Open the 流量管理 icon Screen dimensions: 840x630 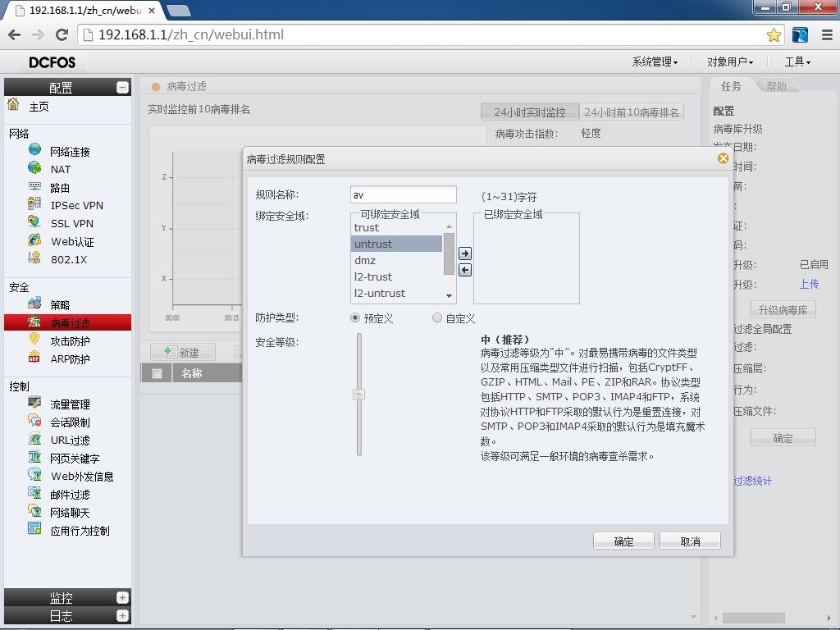pyautogui.click(x=34, y=403)
